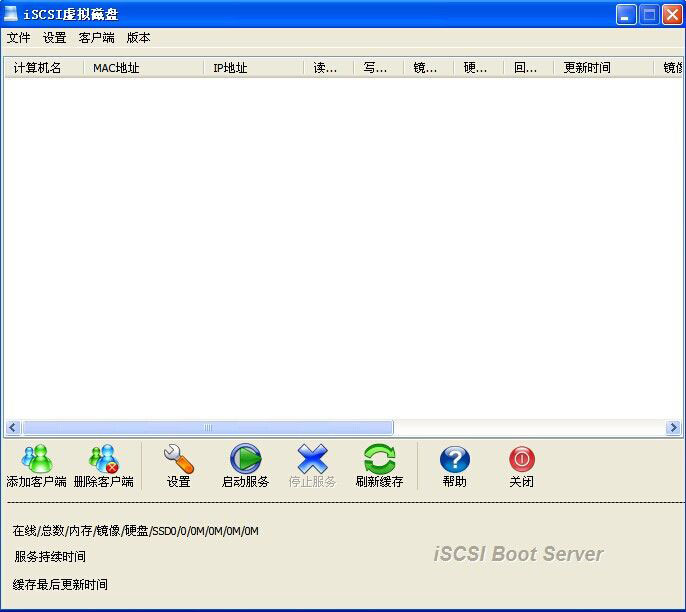Click the 刷新缓存 (refresh cache) icon

(x=379, y=459)
